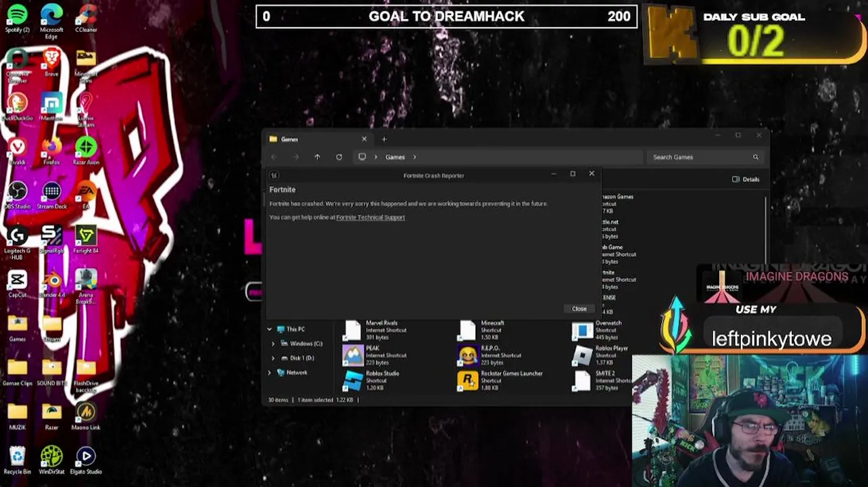Expand the Windows (C:) drive node

click(273, 344)
